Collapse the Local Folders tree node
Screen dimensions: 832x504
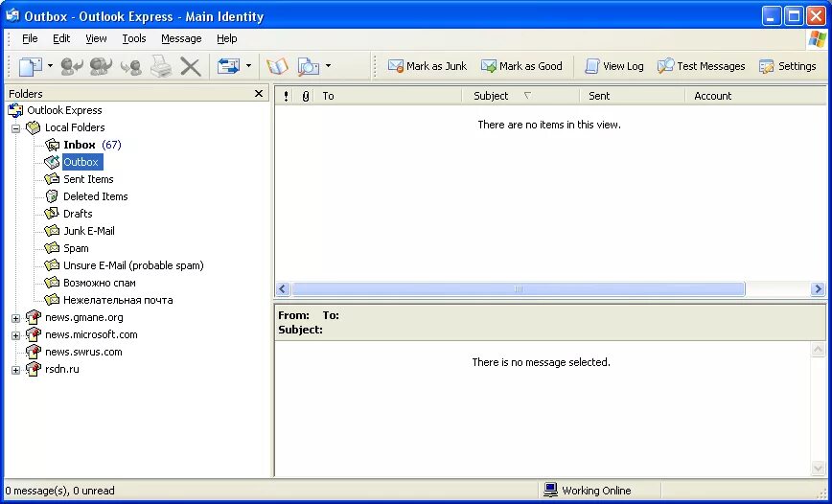pyautogui.click(x=16, y=128)
